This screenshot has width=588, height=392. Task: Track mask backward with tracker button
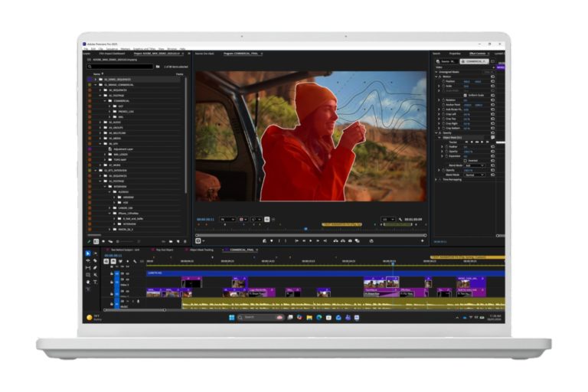pos(472,142)
